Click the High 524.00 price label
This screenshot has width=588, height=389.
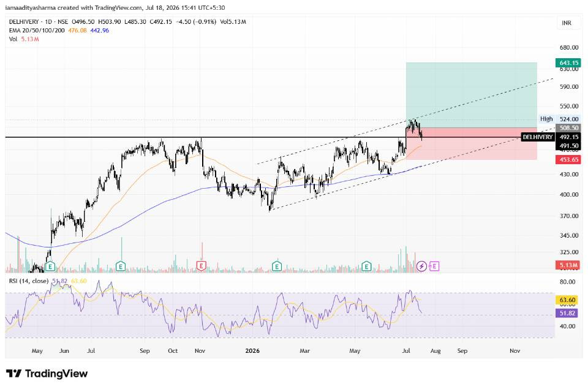click(559, 119)
